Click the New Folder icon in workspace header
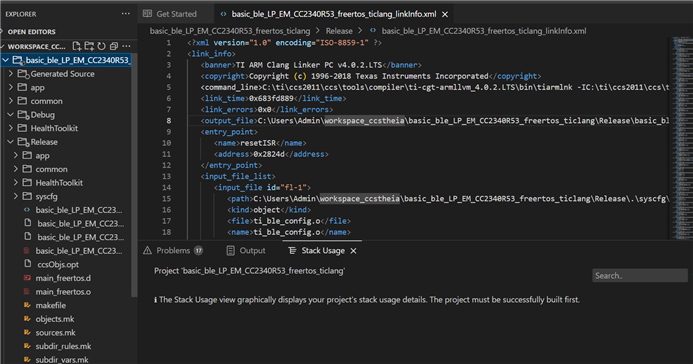Viewport: 693px width, 364px height. pyautogui.click(x=89, y=46)
